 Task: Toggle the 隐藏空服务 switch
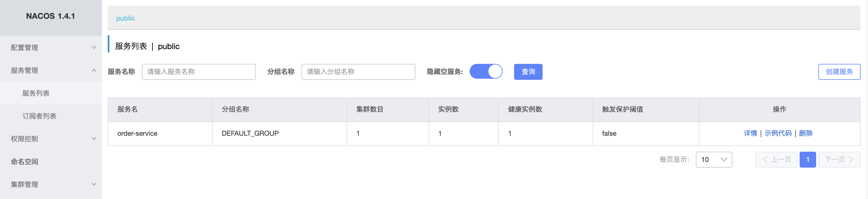pos(486,72)
